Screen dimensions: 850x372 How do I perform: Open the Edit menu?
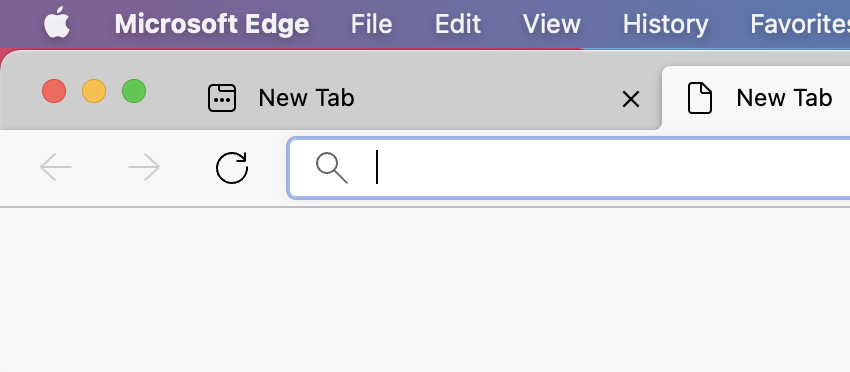coord(458,24)
